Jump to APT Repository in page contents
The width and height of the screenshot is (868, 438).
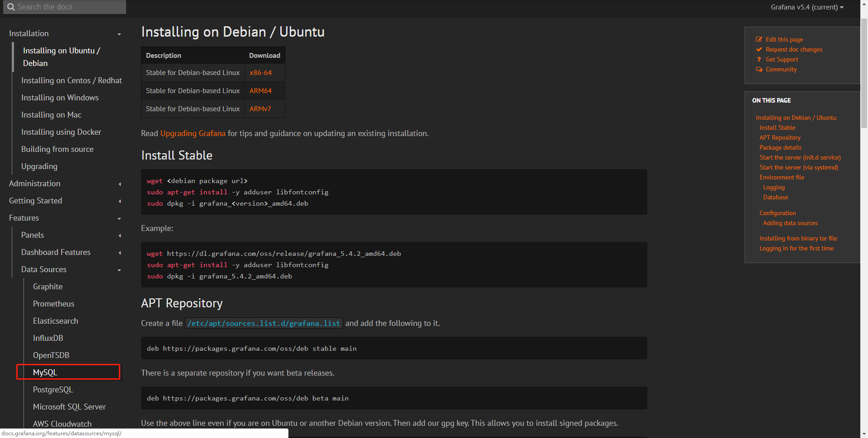(x=780, y=137)
